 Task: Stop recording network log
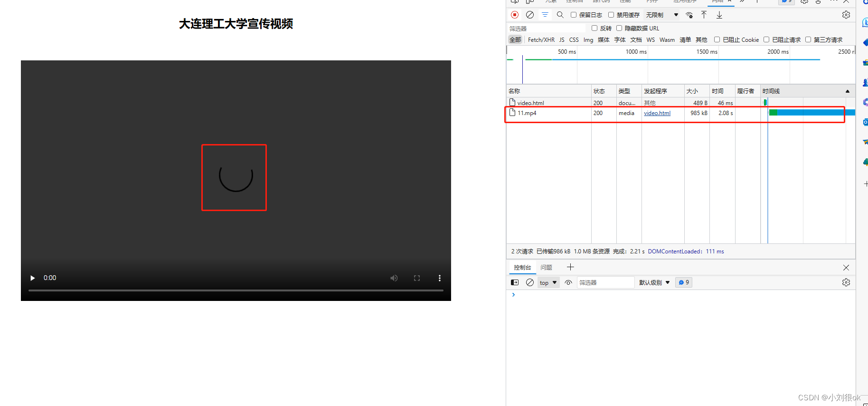(515, 15)
